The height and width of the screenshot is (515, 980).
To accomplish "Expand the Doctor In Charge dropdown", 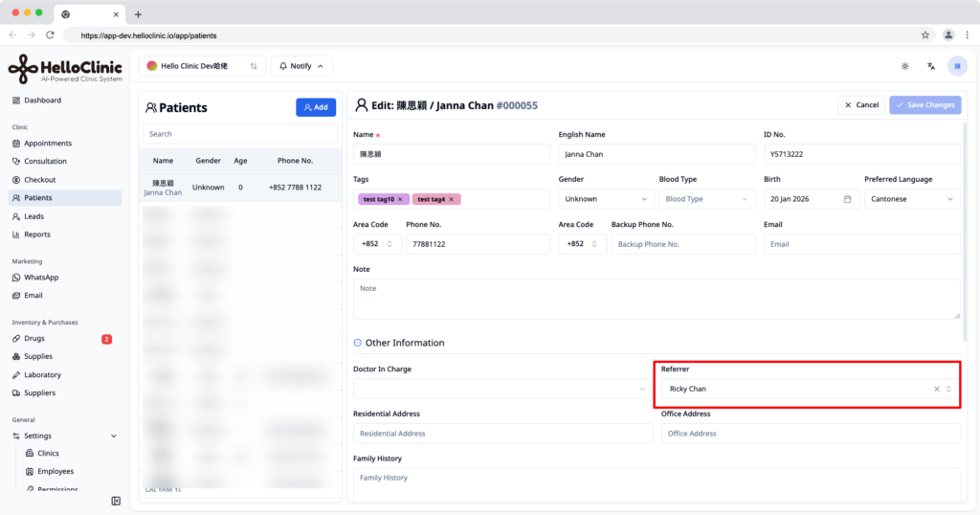I will 502,389.
